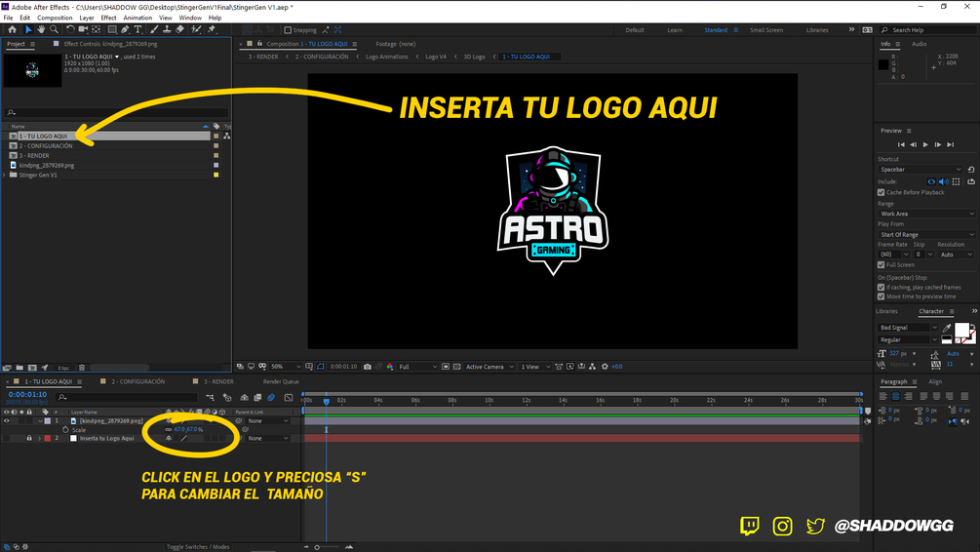
Task: Open the Bad Signal font dropdown
Action: pos(908,328)
